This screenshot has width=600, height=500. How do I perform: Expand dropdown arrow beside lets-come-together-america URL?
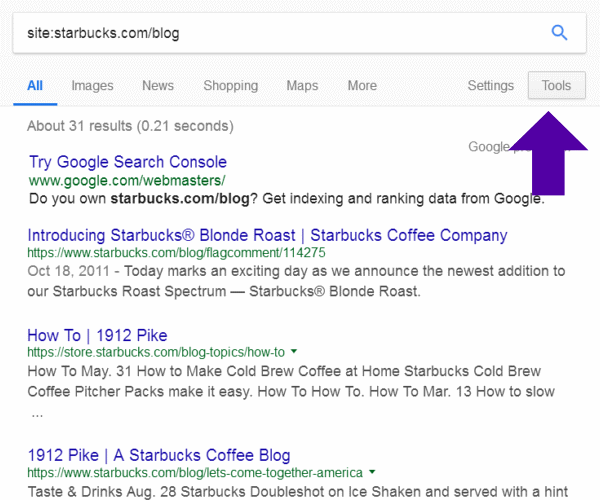[x=372, y=472]
